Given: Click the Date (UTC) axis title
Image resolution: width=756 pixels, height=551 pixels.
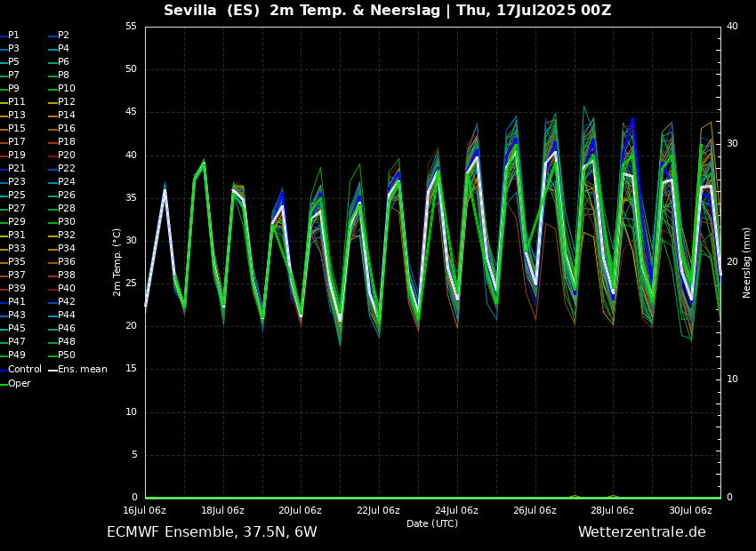Looking at the screenshot, I should [432, 524].
